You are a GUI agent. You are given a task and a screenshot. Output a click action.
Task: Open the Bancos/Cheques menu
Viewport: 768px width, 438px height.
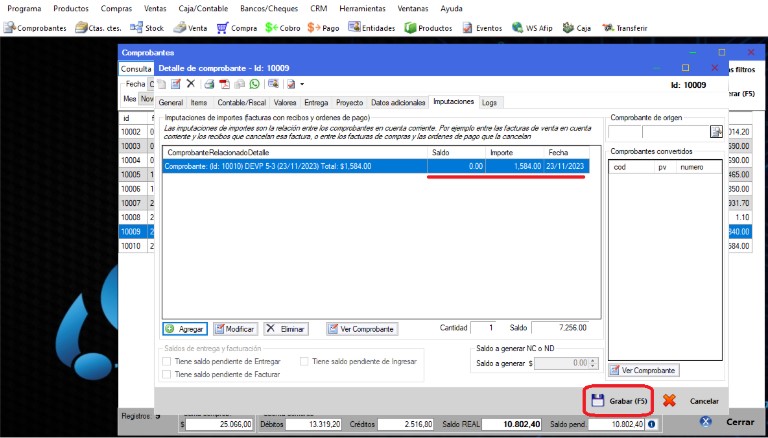[x=269, y=8]
